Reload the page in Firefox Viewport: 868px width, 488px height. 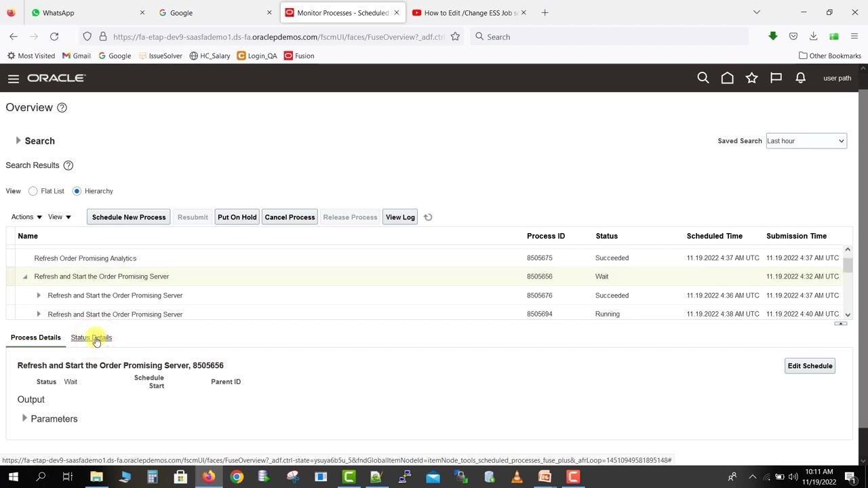pos(54,37)
